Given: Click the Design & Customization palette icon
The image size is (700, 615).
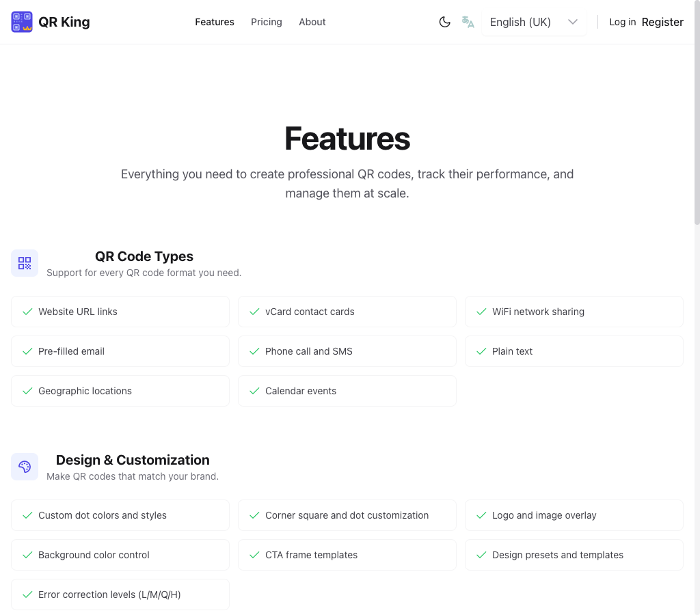Looking at the screenshot, I should coord(25,467).
